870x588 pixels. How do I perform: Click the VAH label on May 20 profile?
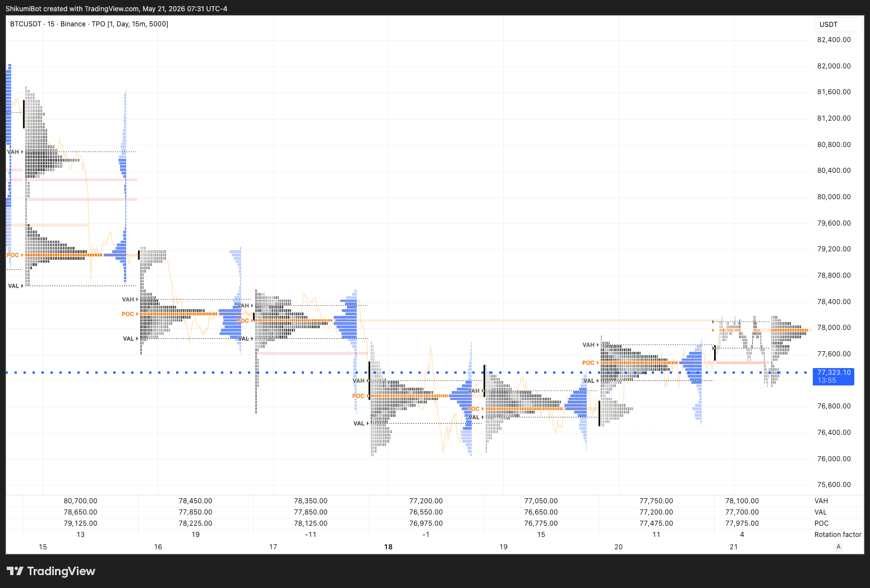click(588, 345)
